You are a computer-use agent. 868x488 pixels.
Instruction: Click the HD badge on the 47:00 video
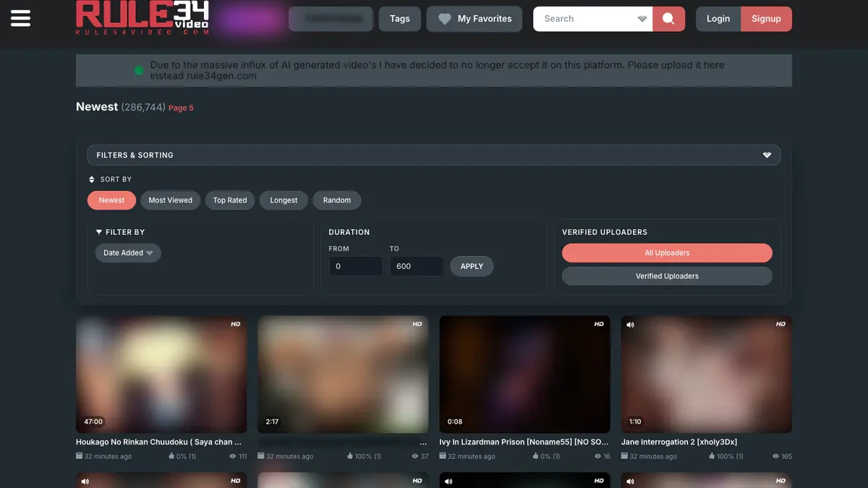pos(236,325)
